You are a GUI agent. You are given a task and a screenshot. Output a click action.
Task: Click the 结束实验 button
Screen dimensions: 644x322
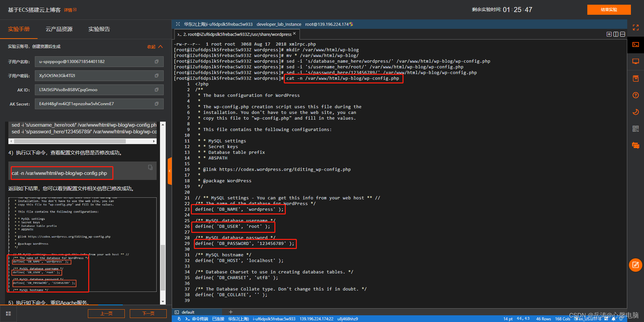pyautogui.click(x=609, y=10)
